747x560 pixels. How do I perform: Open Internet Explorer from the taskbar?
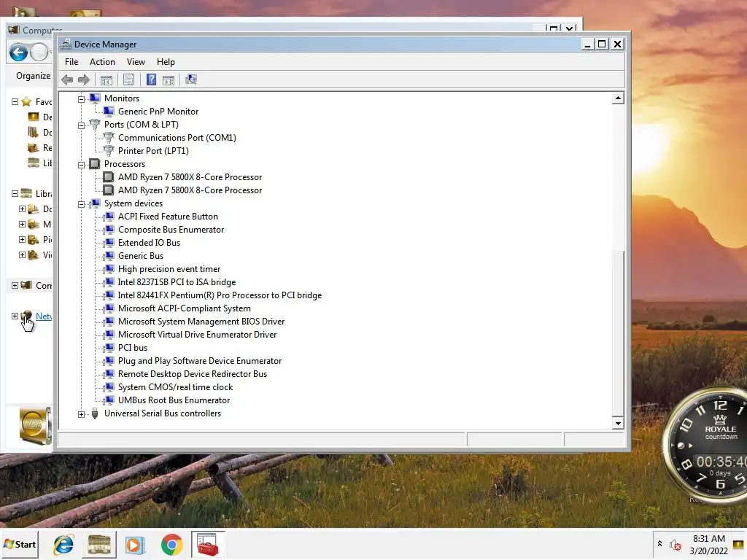coord(63,544)
